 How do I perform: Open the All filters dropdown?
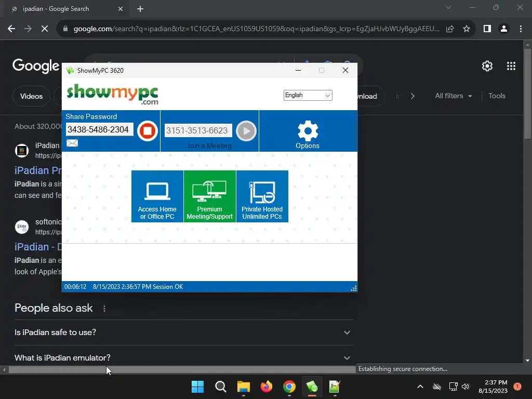tap(453, 96)
